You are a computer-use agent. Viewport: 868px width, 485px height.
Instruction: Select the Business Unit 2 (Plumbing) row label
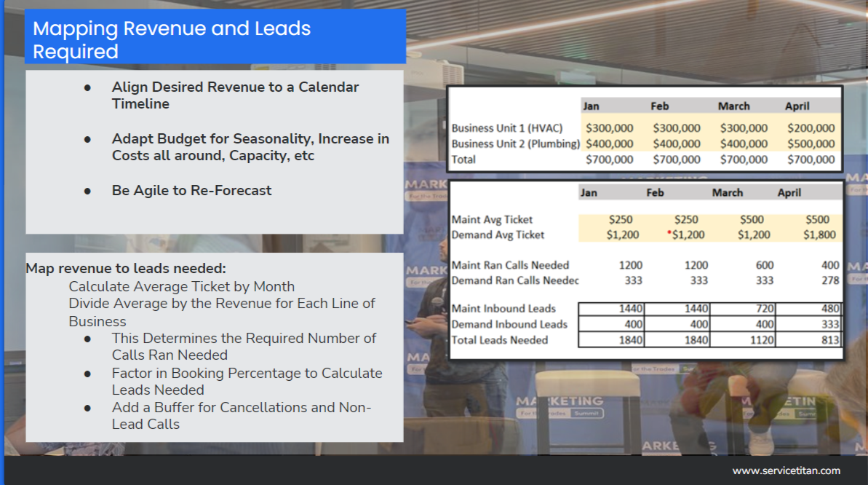pos(514,144)
